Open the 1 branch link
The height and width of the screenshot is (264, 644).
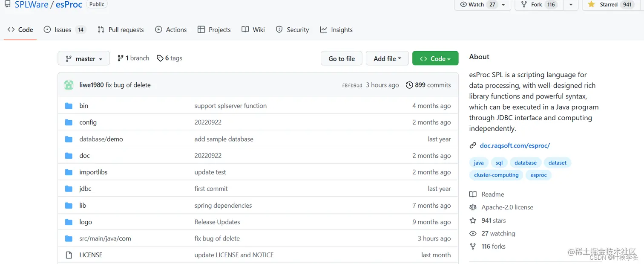pos(133,58)
